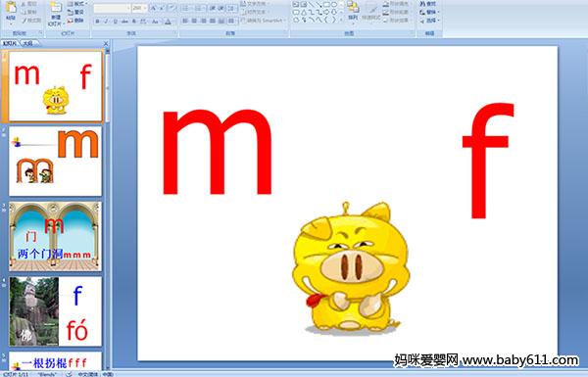This screenshot has height=377, width=588.
Task: Select slide 2 thumbnail with orange m
Action: [55, 162]
